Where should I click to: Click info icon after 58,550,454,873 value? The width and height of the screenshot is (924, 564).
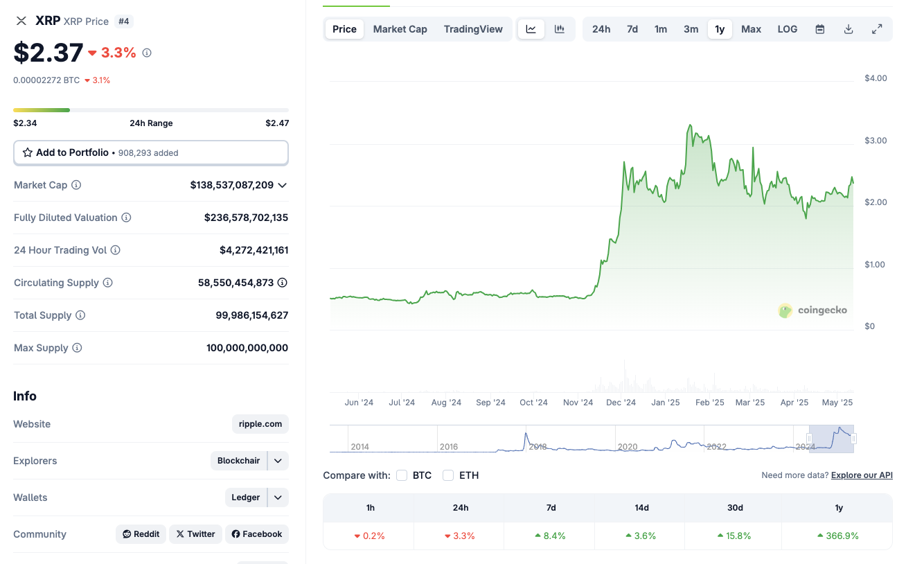[x=283, y=283]
